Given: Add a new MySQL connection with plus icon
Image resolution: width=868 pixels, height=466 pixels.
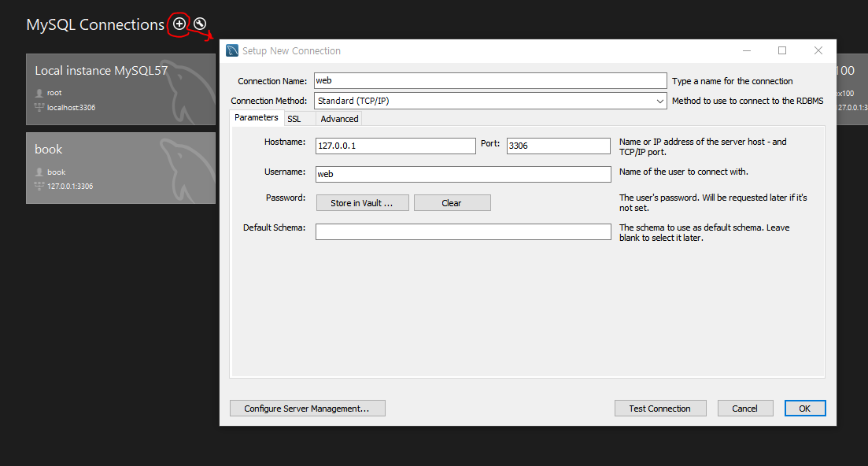Looking at the screenshot, I should point(179,24).
